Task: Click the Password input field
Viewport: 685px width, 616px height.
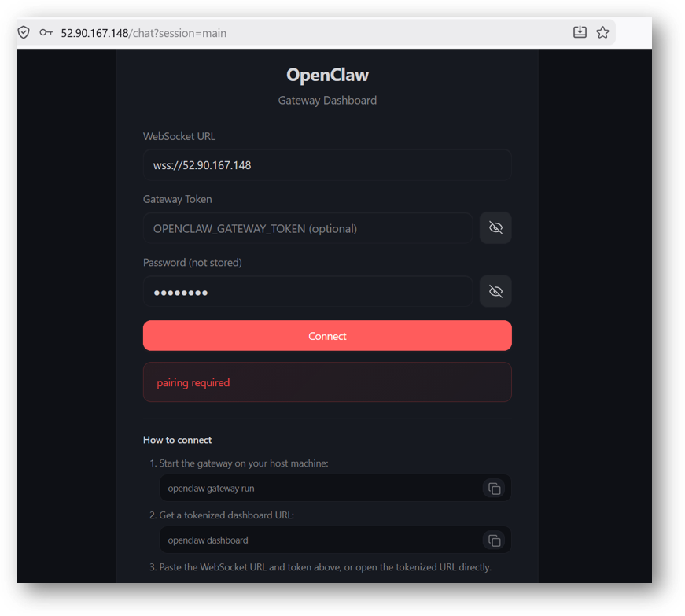Action: [x=308, y=291]
